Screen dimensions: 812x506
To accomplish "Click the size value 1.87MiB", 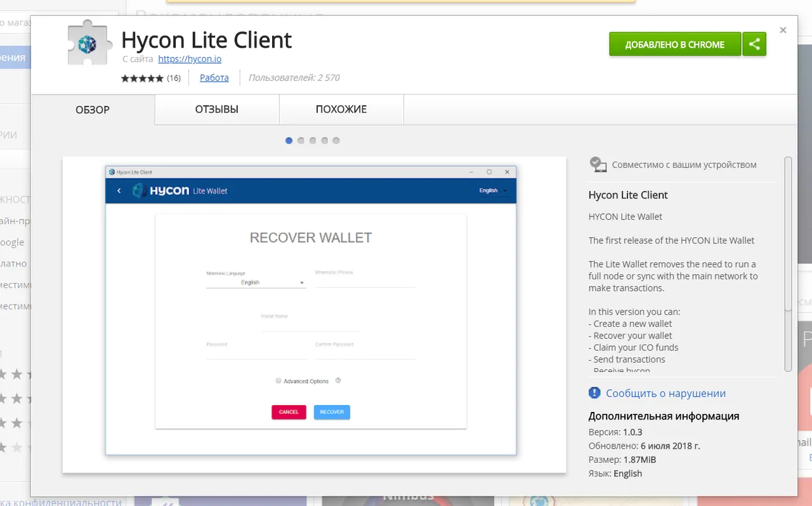I will pyautogui.click(x=639, y=460).
